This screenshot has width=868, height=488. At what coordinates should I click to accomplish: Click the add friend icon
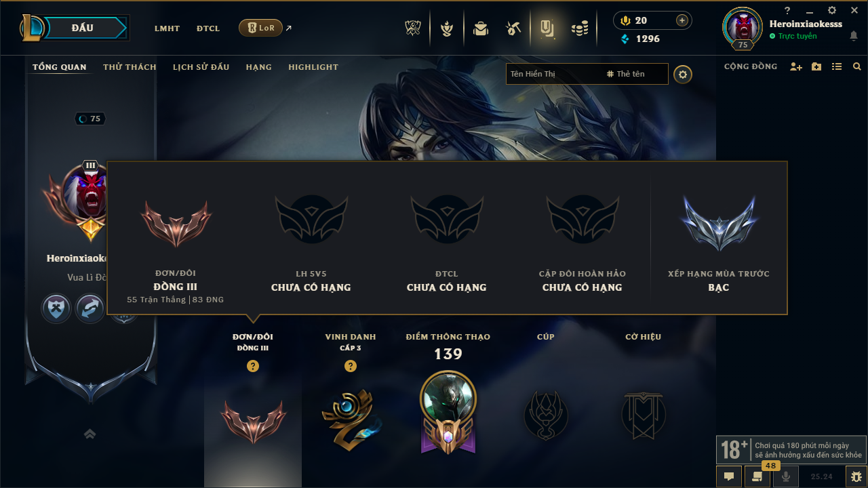[x=796, y=66]
